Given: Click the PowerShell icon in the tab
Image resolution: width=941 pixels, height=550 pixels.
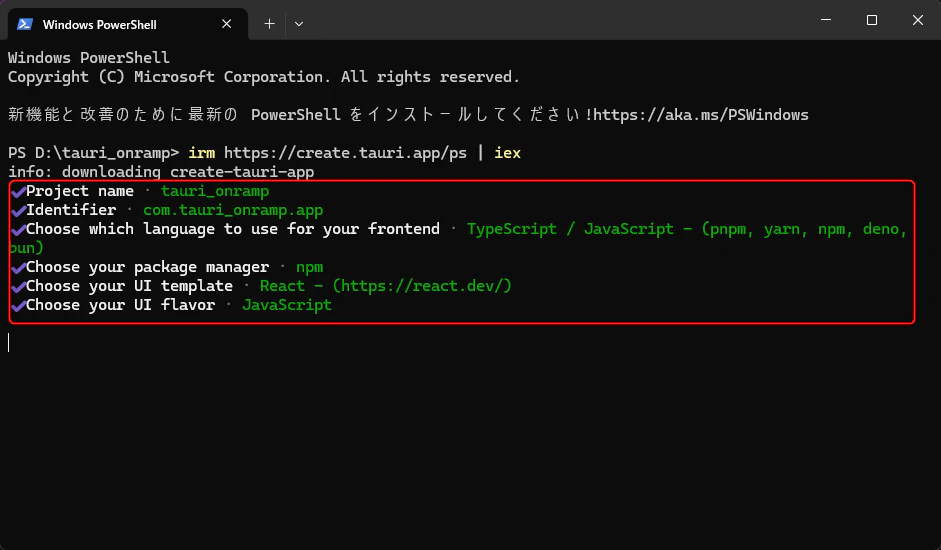Looking at the screenshot, I should pyautogui.click(x=25, y=24).
